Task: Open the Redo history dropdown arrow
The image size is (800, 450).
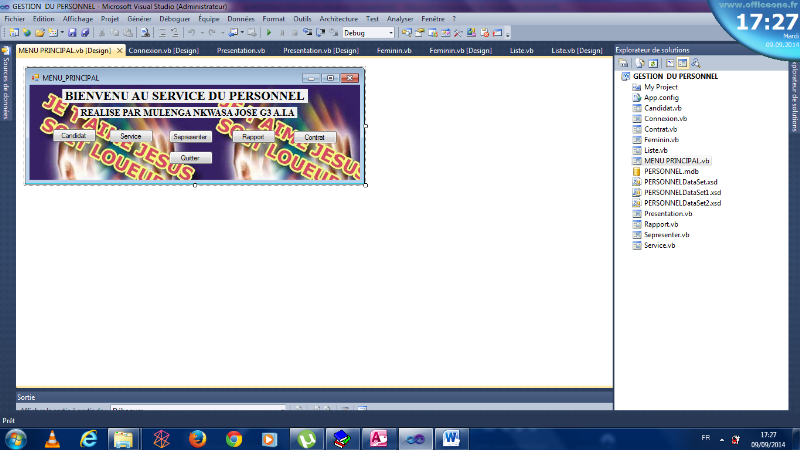Action: (223, 33)
